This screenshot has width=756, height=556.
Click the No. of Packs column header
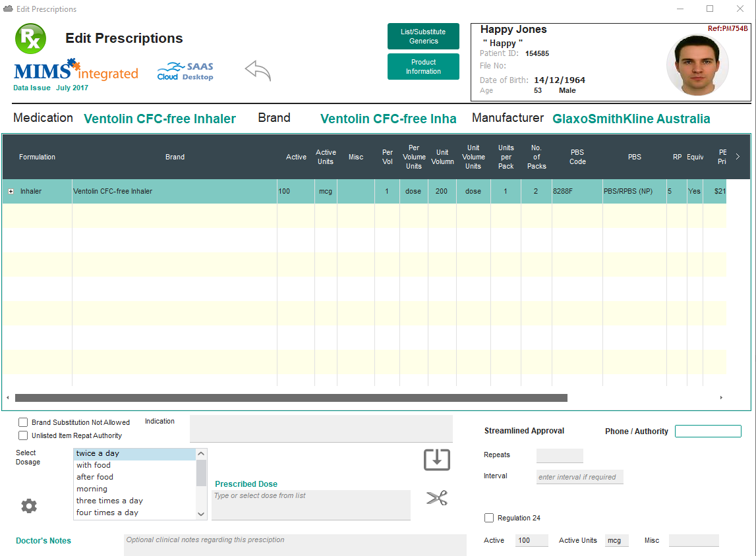coord(537,157)
